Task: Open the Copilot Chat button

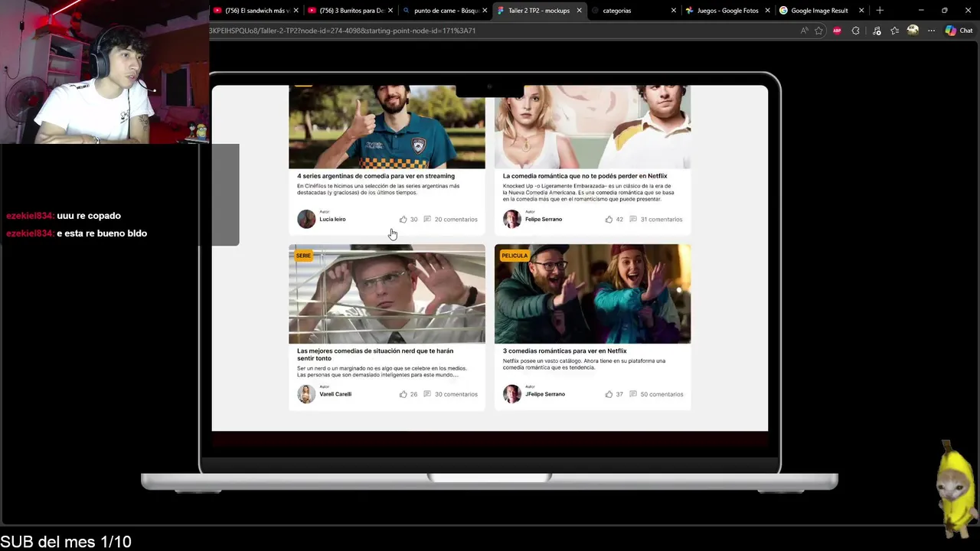Action: coord(959,31)
